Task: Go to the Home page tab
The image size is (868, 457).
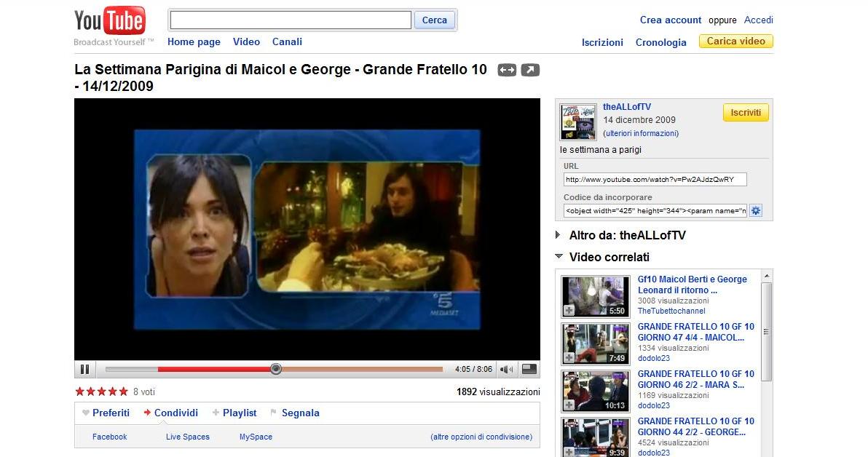Action: (x=194, y=42)
